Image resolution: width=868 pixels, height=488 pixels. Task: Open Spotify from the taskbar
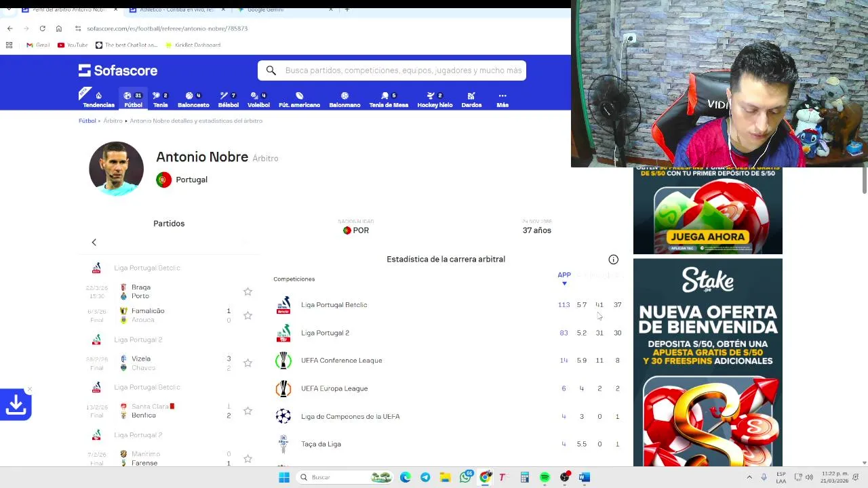[545, 477]
